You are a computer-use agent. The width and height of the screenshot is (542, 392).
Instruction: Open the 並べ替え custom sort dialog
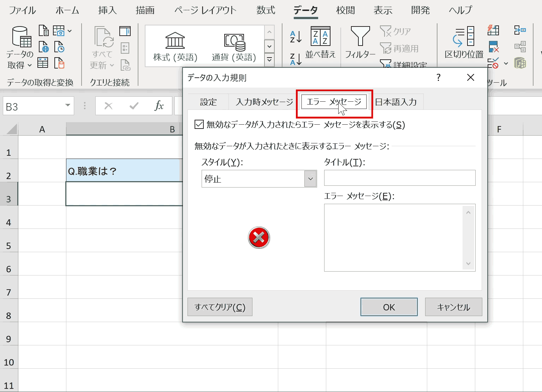tap(320, 42)
